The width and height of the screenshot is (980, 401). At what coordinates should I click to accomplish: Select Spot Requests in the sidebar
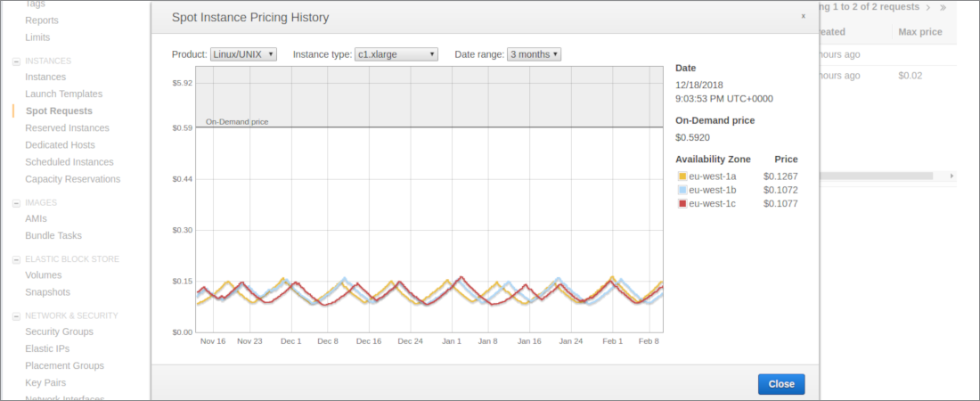pyautogui.click(x=59, y=110)
